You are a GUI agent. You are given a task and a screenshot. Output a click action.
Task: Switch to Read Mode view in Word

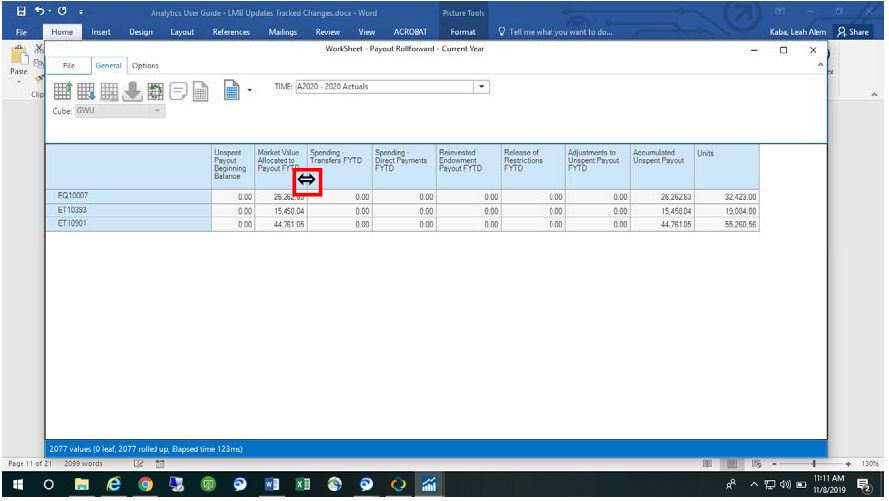pyautogui.click(x=707, y=464)
